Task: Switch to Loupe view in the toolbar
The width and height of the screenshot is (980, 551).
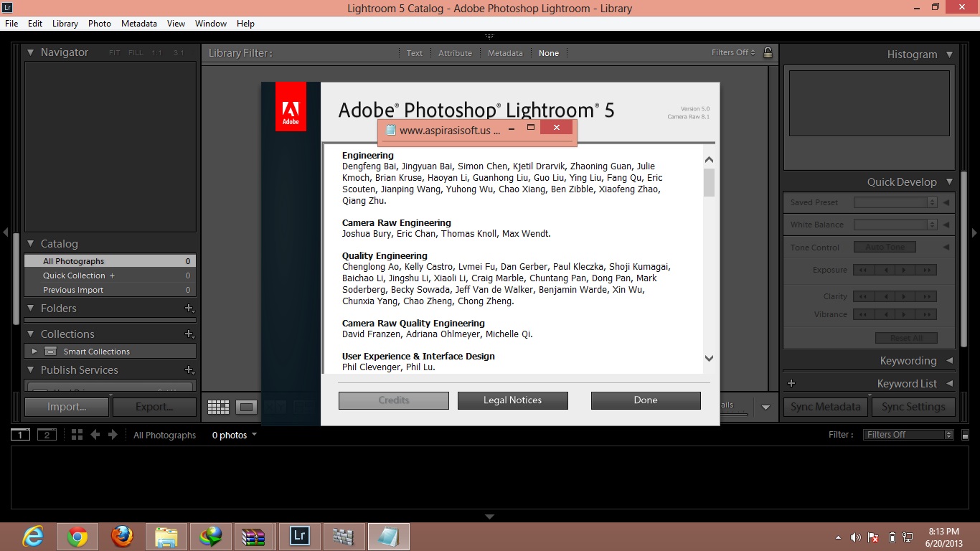Action: [x=246, y=407]
